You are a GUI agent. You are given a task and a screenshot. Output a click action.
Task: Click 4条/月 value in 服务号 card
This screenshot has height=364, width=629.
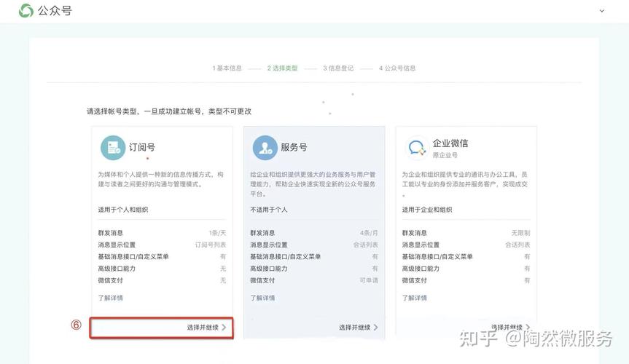coord(369,233)
